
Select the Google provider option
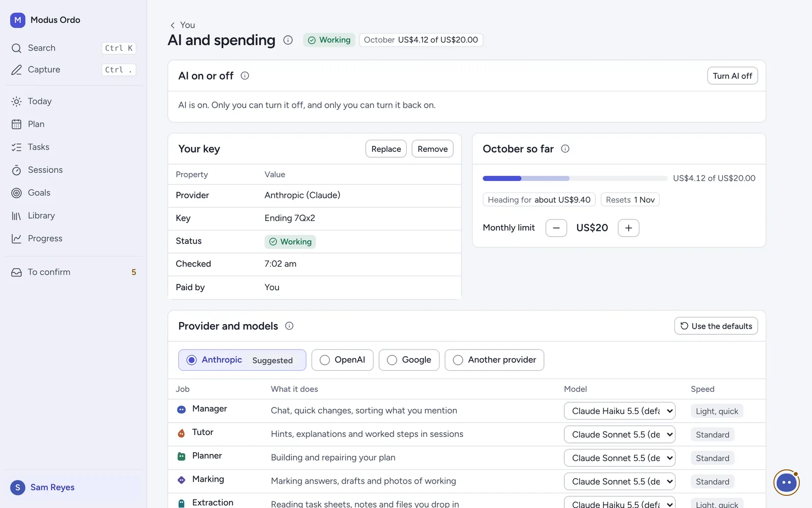(x=409, y=360)
